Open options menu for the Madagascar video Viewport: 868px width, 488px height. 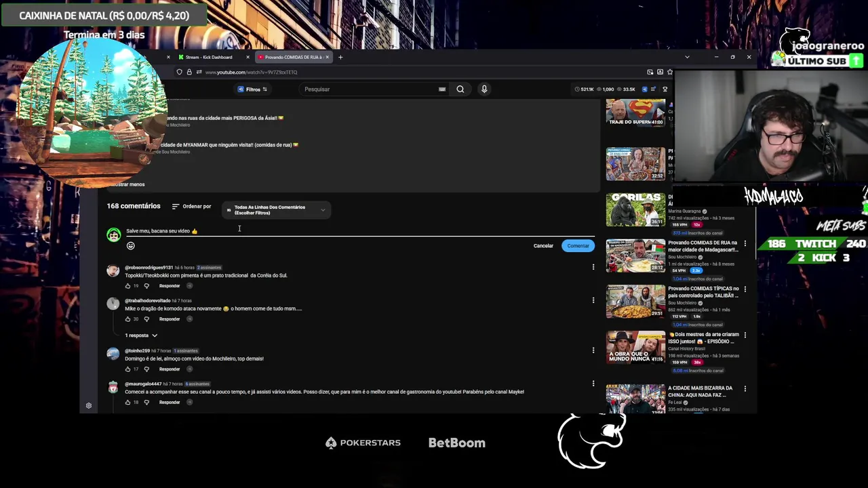click(745, 243)
